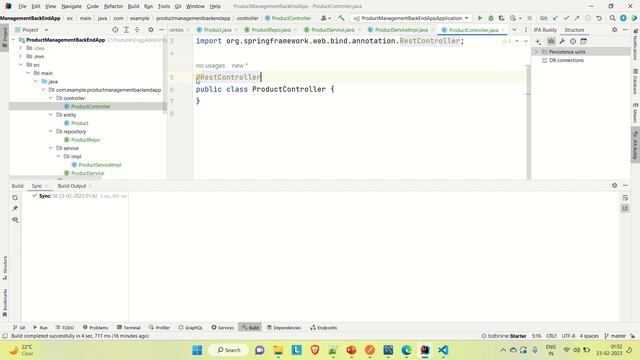
Task: Click the plus icon in JPA Buddy panel
Action: pyautogui.click(x=538, y=41)
